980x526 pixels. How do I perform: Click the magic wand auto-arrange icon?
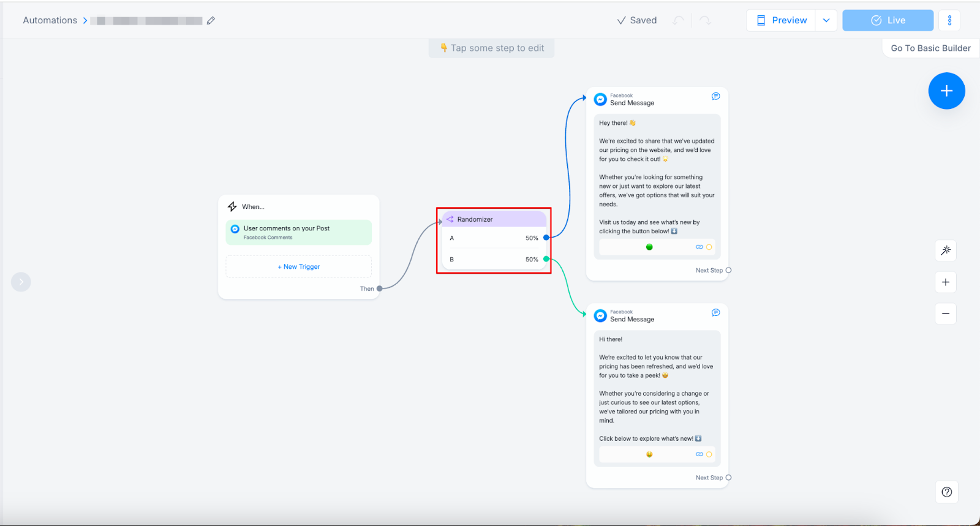point(946,250)
